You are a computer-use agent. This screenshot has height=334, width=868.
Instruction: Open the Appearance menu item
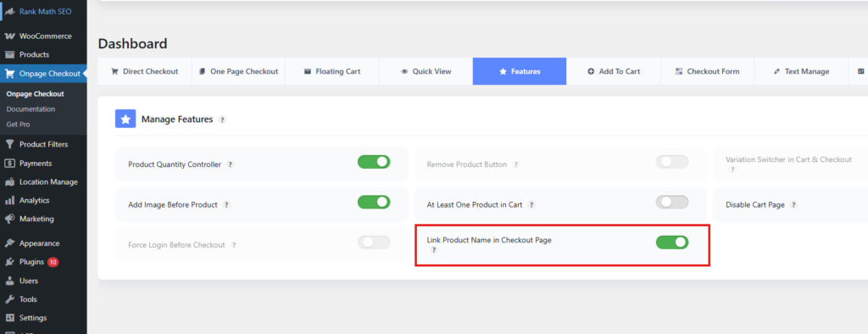click(x=43, y=243)
